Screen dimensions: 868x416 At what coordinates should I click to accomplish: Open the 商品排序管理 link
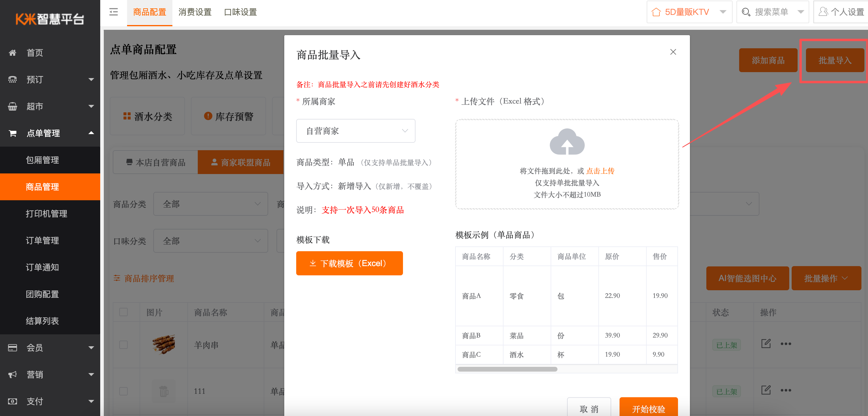144,278
